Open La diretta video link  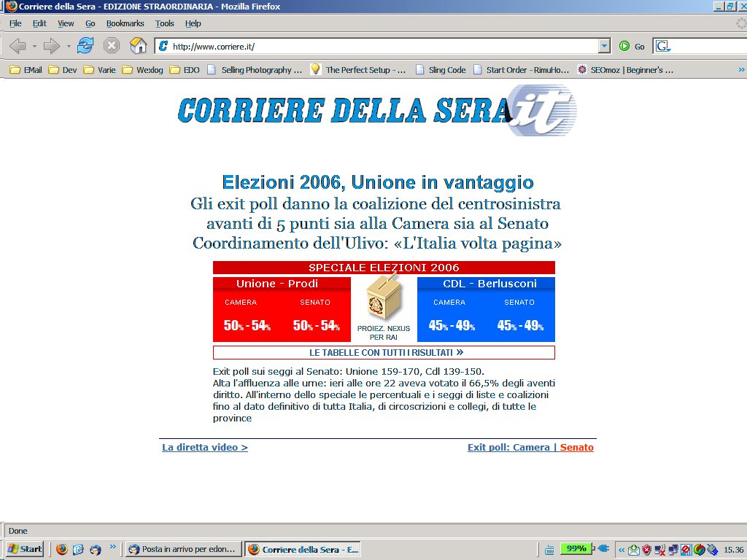pos(205,447)
